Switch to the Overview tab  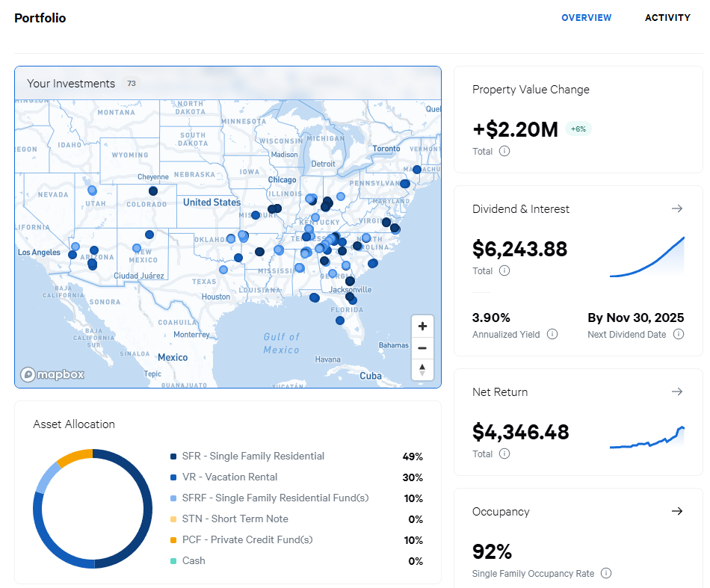point(587,17)
